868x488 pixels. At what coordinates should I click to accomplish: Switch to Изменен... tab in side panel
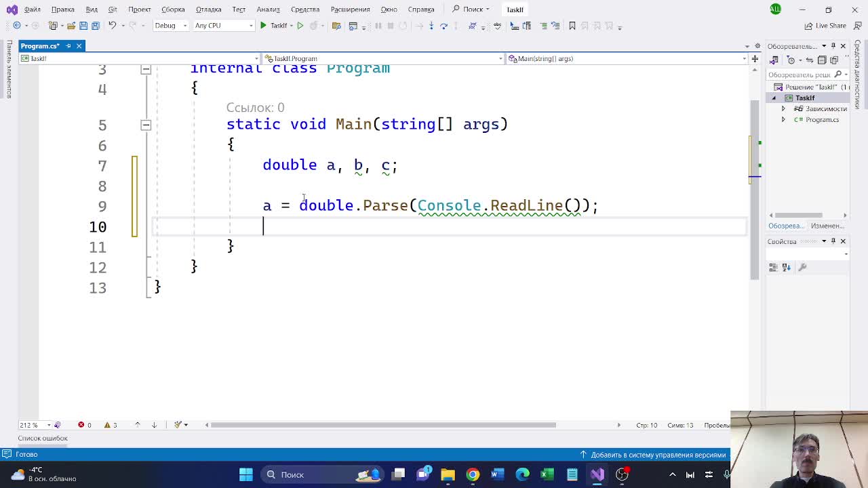tap(827, 226)
